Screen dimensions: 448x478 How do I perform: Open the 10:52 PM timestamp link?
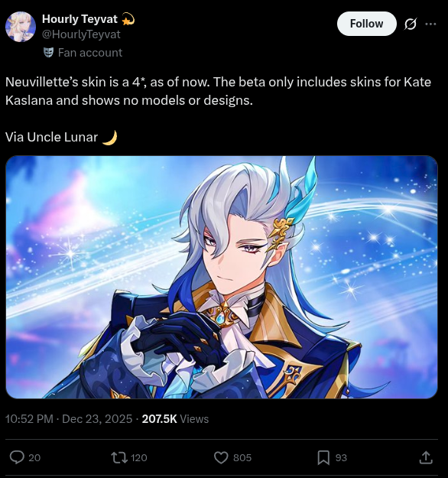(x=29, y=419)
